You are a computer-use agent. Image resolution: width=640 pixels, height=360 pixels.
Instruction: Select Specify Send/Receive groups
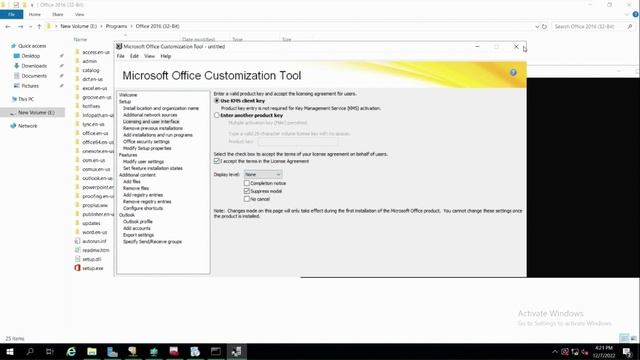tap(152, 242)
